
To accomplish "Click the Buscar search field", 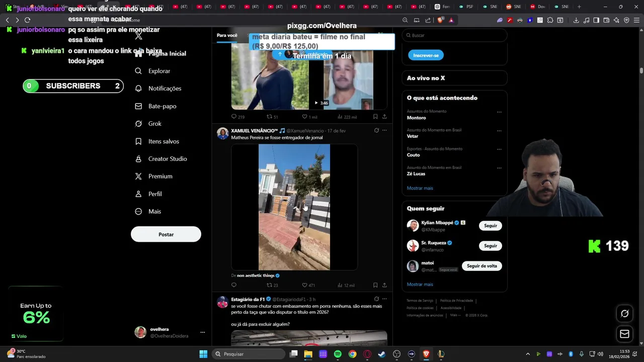I will (454, 35).
